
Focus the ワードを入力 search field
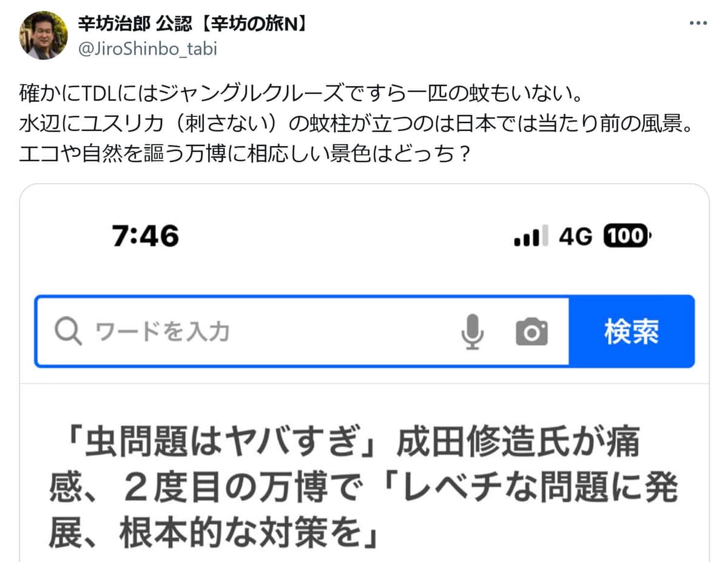click(x=302, y=332)
